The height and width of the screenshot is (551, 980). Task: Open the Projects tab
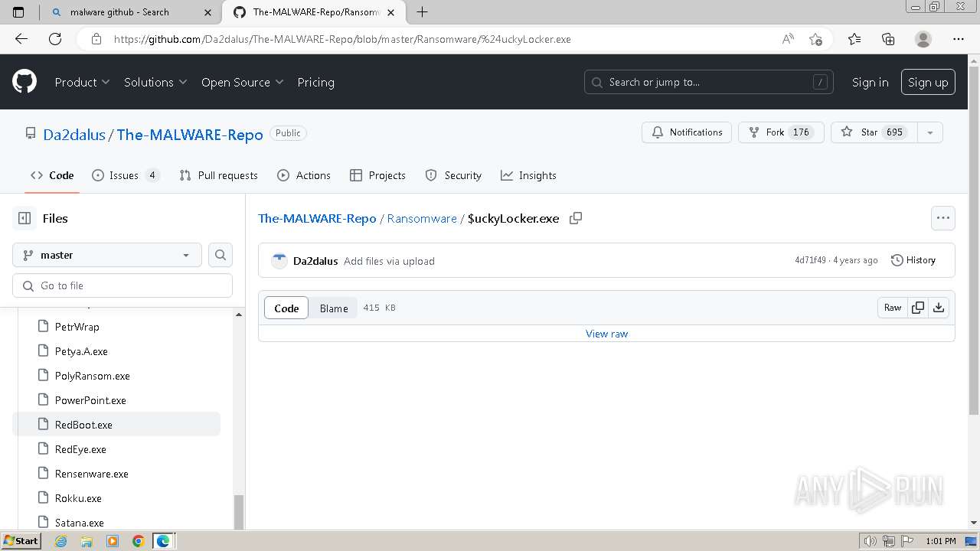377,175
